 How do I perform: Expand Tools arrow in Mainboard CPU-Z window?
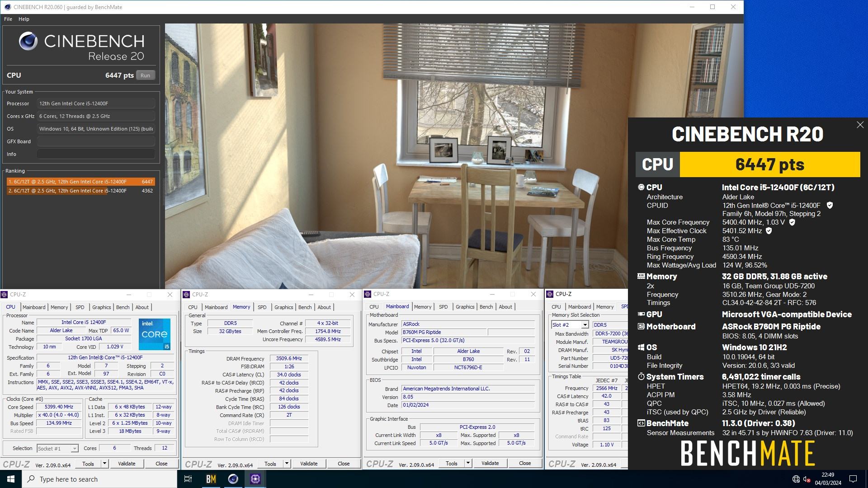pyautogui.click(x=468, y=463)
